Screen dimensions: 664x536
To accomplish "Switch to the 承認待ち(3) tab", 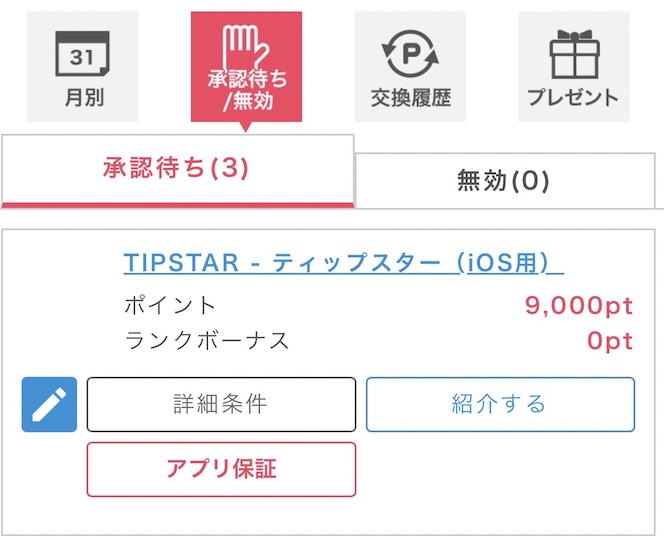I will (176, 168).
